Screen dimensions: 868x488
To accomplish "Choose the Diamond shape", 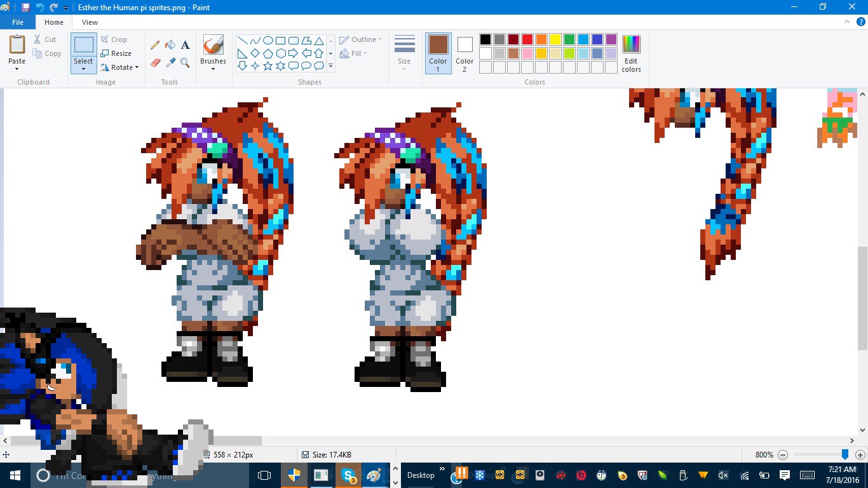I will [255, 53].
